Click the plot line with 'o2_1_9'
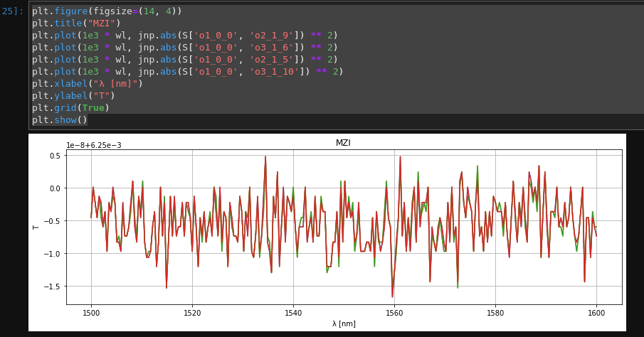644x337 pixels. pyautogui.click(x=185, y=36)
